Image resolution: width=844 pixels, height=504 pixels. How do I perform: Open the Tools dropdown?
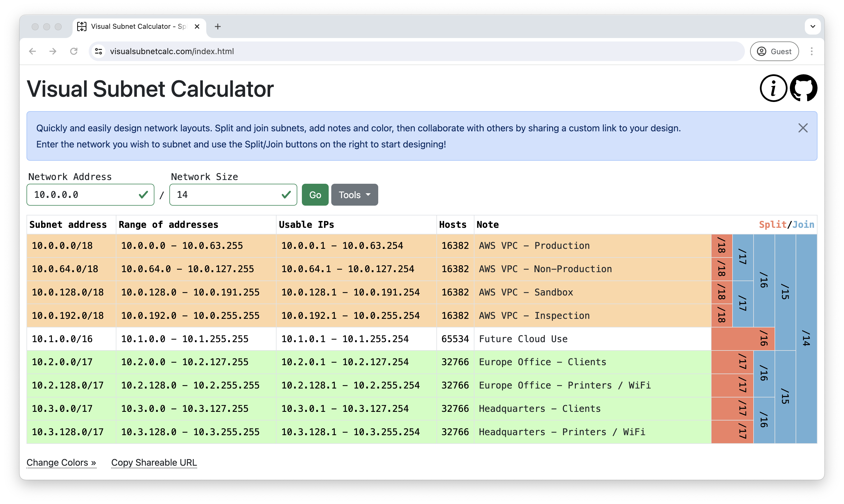click(x=354, y=195)
